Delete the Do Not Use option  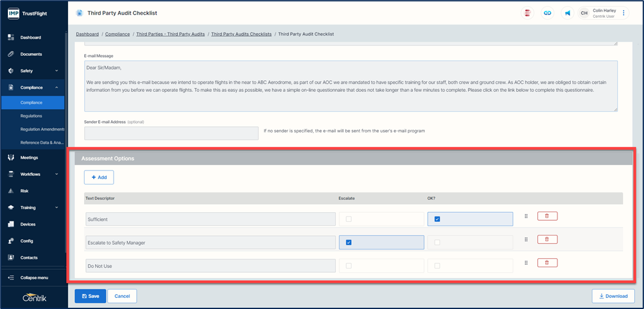547,262
